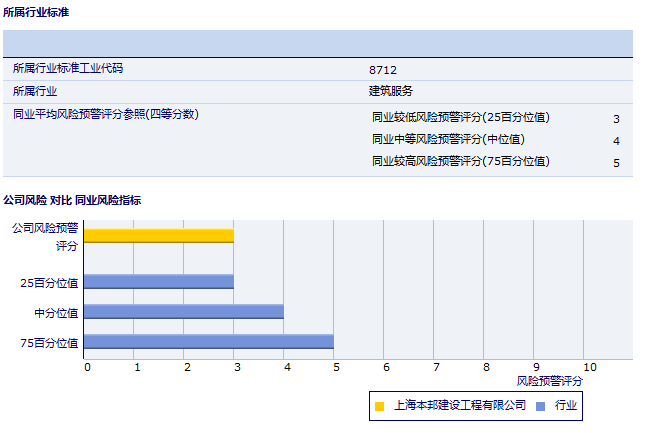Image resolution: width=645 pixels, height=433 pixels.
Task: Click the 风险预警评分 x-axis title
Action: click(549, 381)
